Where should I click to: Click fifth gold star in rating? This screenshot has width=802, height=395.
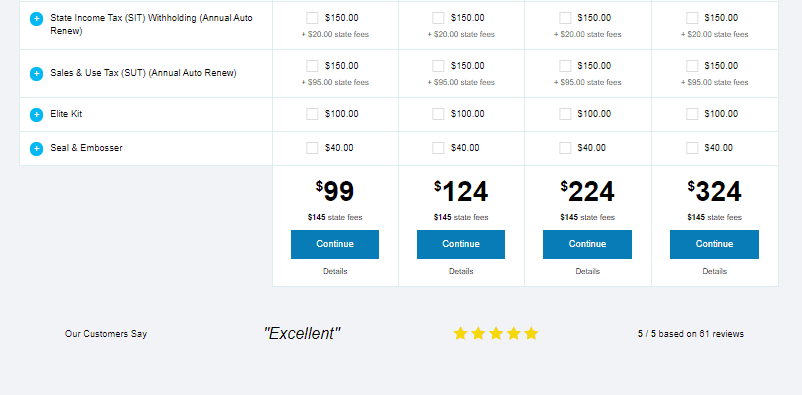531,334
